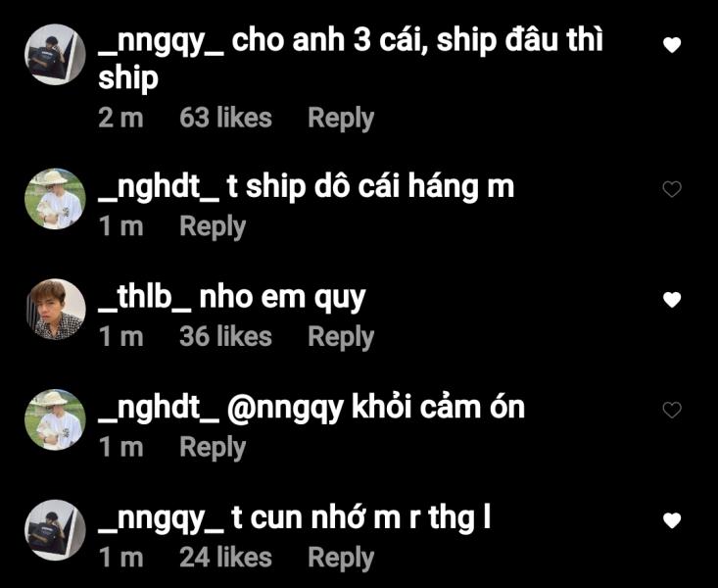Reply to the "cho anh 3 cái" comment

[x=341, y=119]
